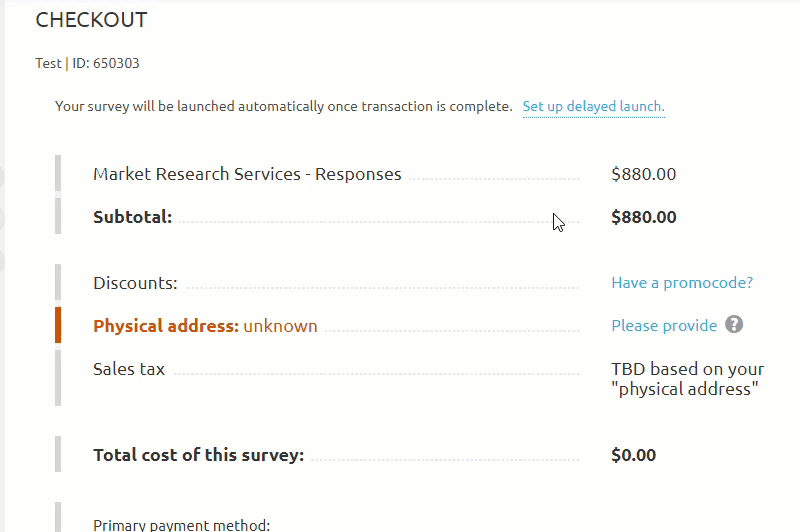Image resolution: width=800 pixels, height=532 pixels.
Task: Click the Sales tax label
Action: pyautogui.click(x=129, y=369)
